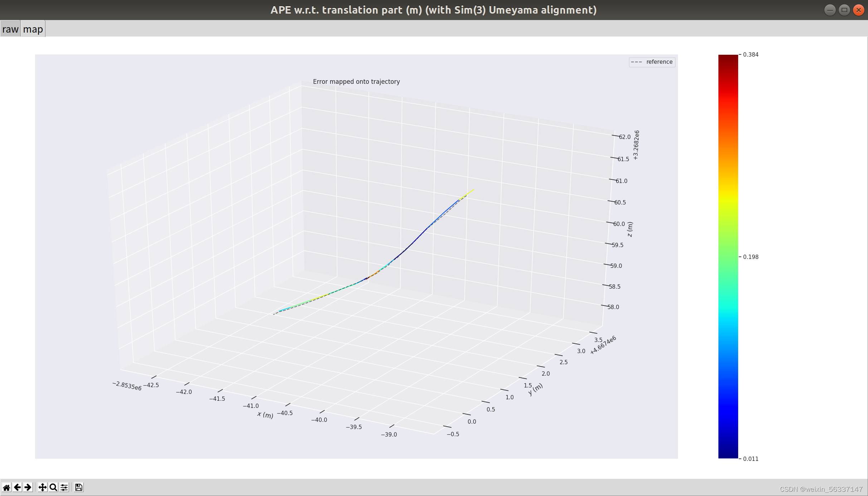Image resolution: width=868 pixels, height=496 pixels.
Task: Click the dark red top of colorbar
Action: coord(728,58)
